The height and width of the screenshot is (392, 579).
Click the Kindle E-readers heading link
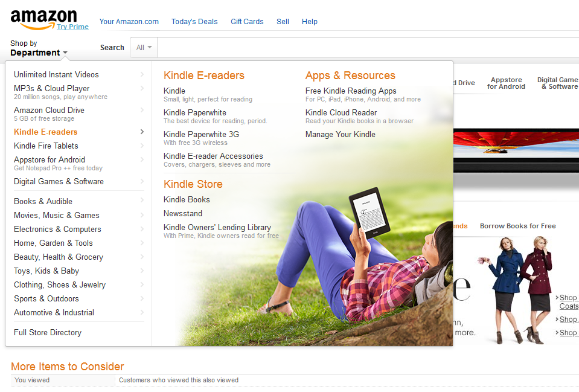coord(204,76)
